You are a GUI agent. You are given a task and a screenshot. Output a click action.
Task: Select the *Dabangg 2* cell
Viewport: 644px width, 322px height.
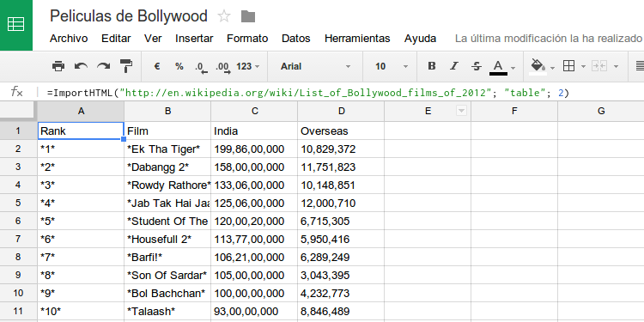[167, 167]
